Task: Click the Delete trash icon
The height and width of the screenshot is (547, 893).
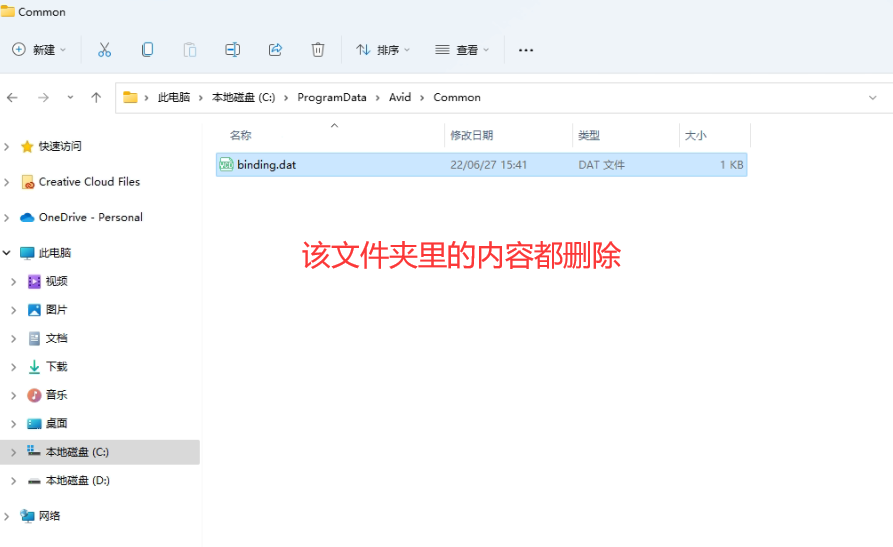Action: [318, 50]
